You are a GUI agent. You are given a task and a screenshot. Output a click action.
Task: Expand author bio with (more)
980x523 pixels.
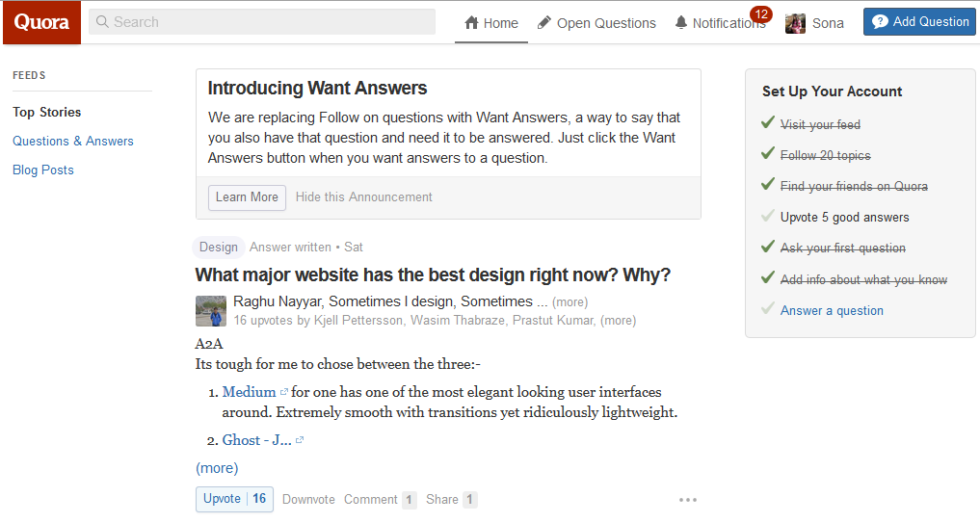[x=570, y=302]
